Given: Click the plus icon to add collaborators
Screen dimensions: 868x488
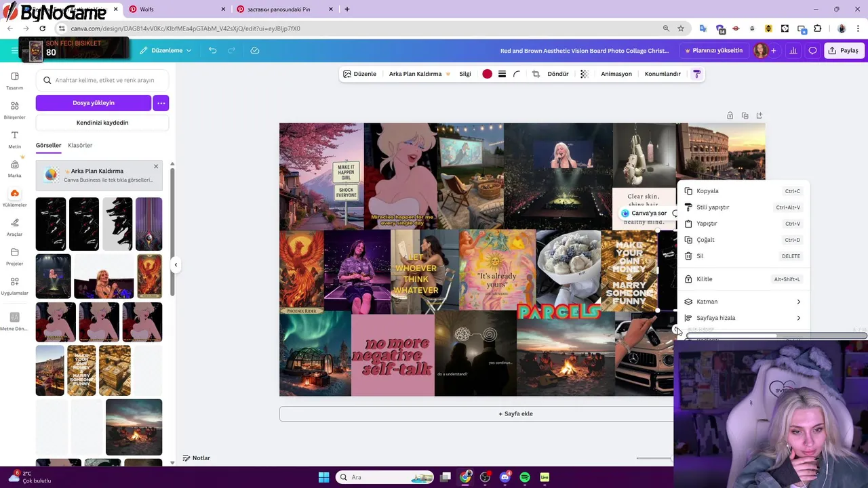Looking at the screenshot, I should [x=773, y=50].
